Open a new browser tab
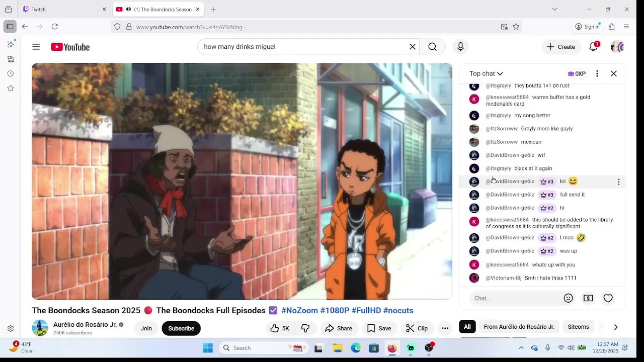Viewport: 644px width, 362px height. coord(213,9)
